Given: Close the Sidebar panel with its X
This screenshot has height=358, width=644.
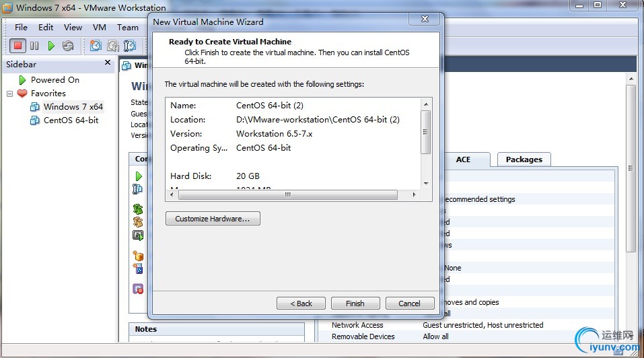Looking at the screenshot, I should click(108, 63).
